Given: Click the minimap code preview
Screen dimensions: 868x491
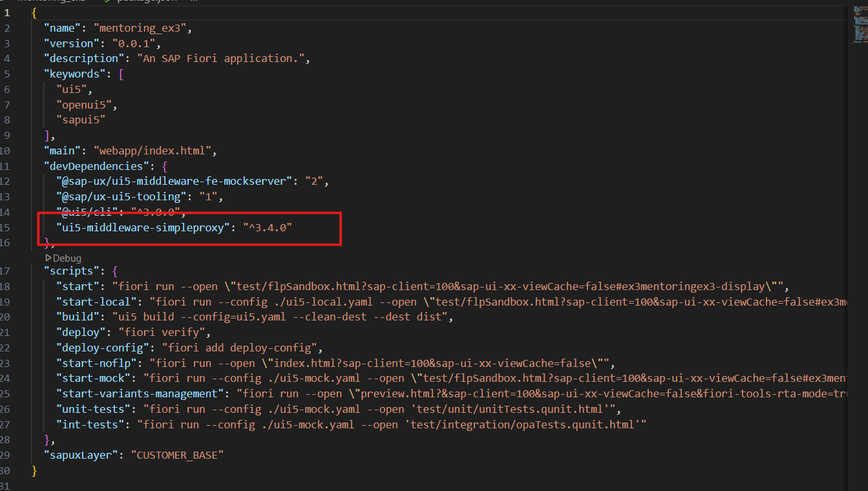Looking at the screenshot, I should 860,26.
